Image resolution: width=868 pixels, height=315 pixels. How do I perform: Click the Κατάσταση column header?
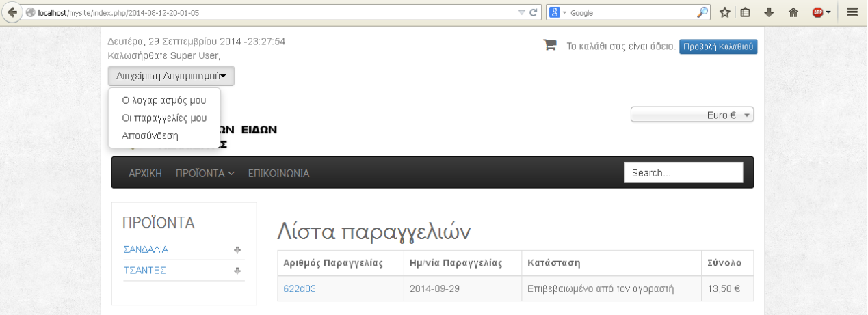coord(611,263)
